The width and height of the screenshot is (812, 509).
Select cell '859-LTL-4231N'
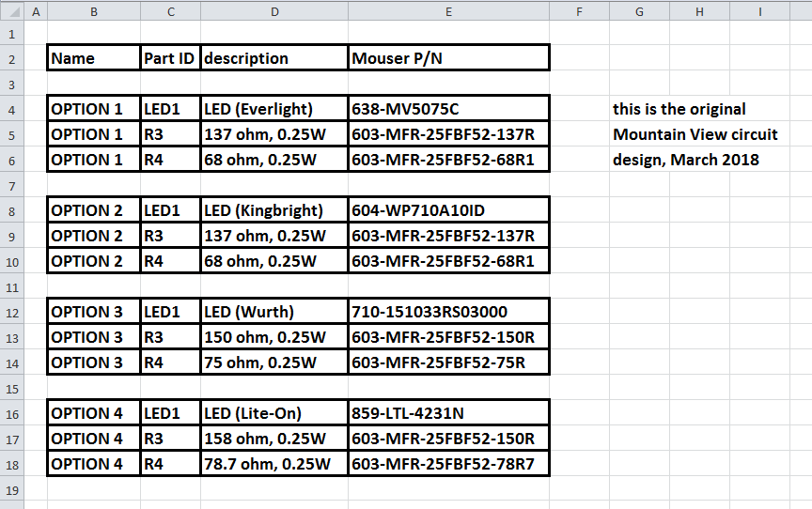click(x=448, y=413)
